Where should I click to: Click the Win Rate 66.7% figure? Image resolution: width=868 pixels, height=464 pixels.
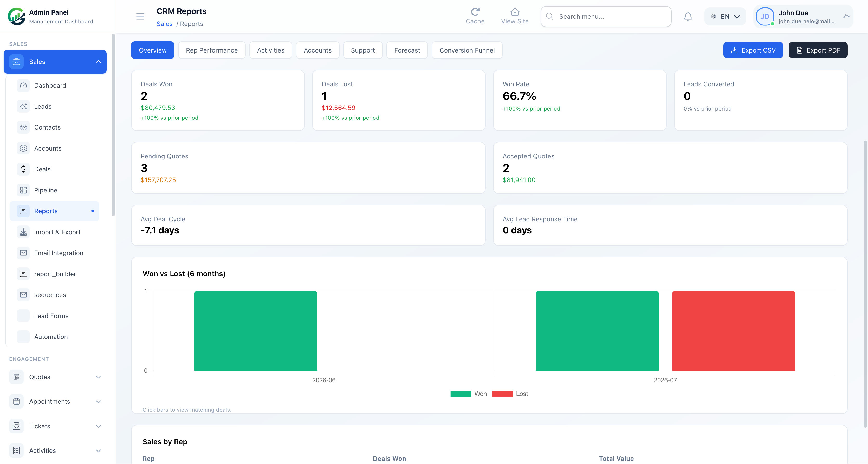pos(519,96)
